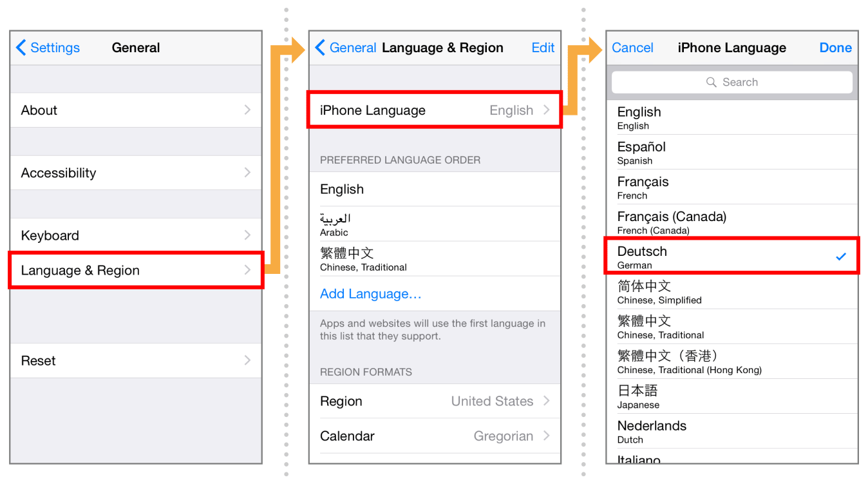Tap Cancel on the iPhone Language screen
868x484 pixels.
632,48
